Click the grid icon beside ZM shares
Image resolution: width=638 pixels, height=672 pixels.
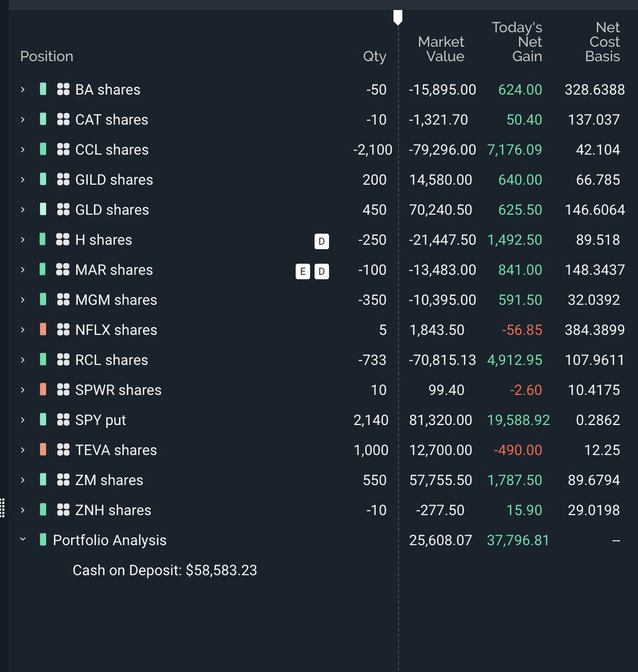click(x=63, y=479)
